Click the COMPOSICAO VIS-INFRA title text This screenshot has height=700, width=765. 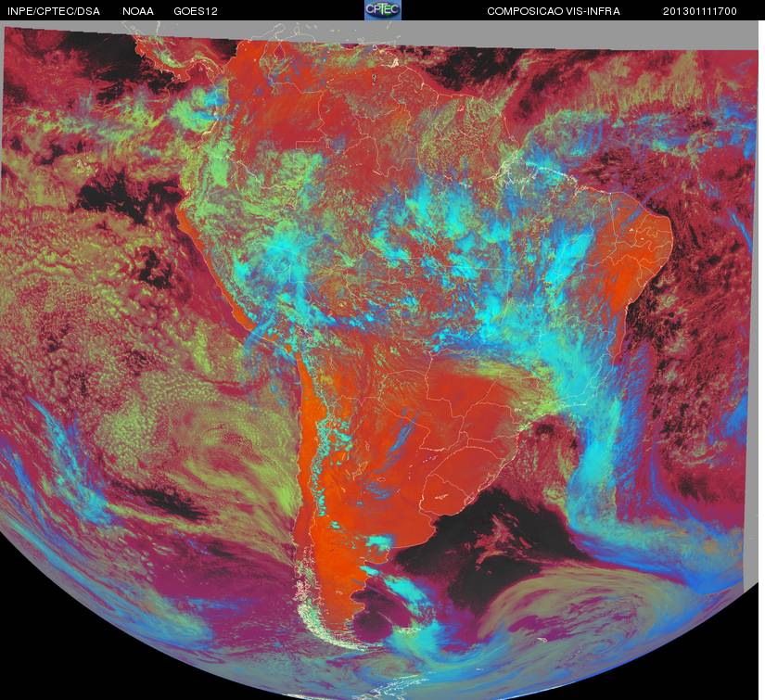pyautogui.click(x=554, y=11)
